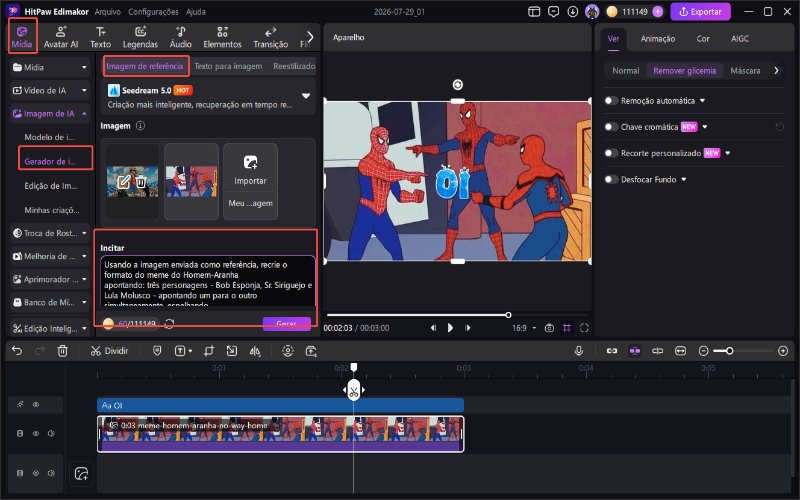800x500 pixels.
Task: Toggle the purple grid guides icon
Action: (567, 328)
